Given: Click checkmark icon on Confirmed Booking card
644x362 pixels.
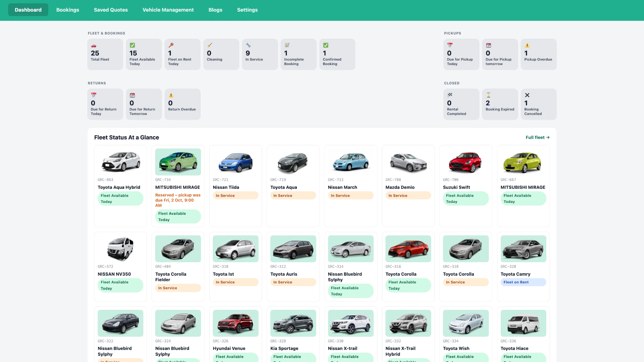Looking at the screenshot, I should click(x=326, y=45).
